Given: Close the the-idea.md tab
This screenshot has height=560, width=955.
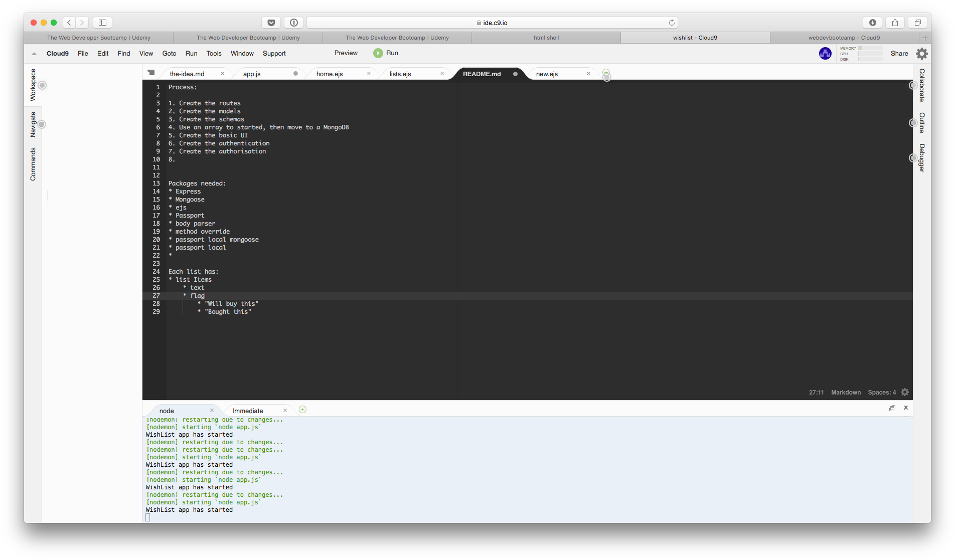Looking at the screenshot, I should coord(222,74).
